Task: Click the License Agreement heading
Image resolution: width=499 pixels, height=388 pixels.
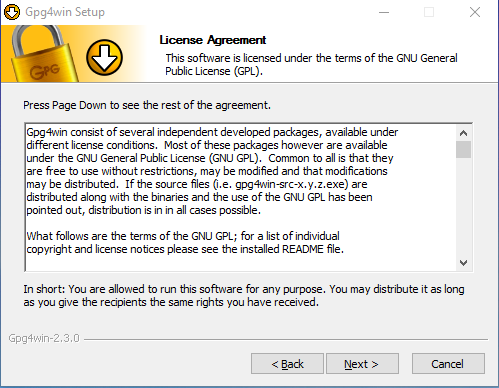Action: tap(213, 40)
